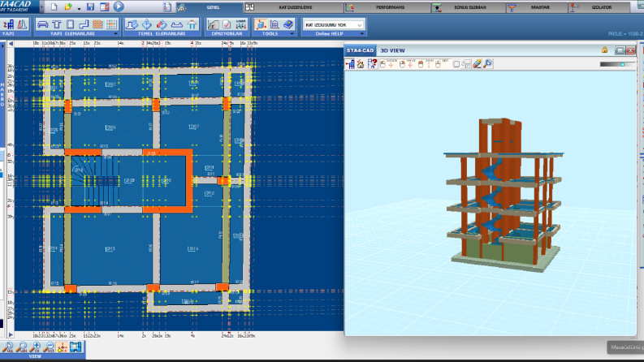
Task: Open the dropdown arrow next to open folder
Action: 79,8
